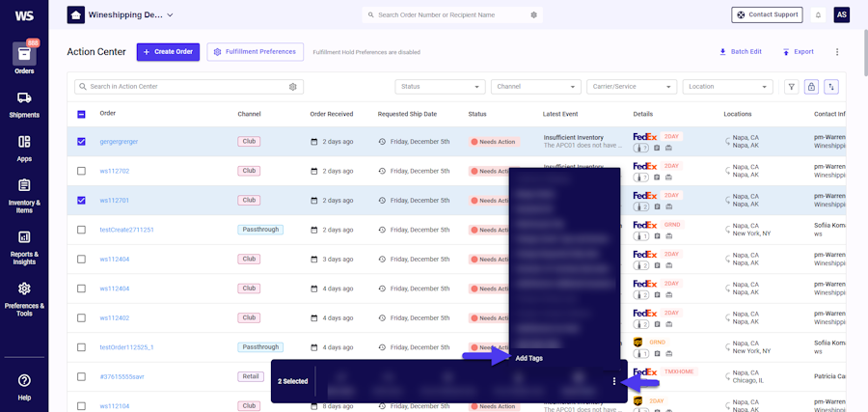Open global order search settings gear
This screenshot has height=412, width=868.
(x=533, y=14)
